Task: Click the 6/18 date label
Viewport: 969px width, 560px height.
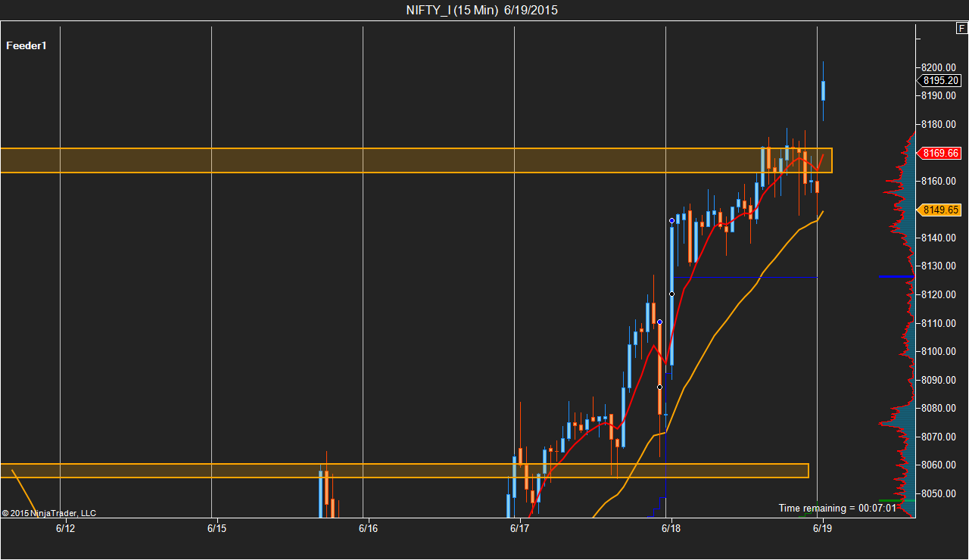Action: coord(671,528)
